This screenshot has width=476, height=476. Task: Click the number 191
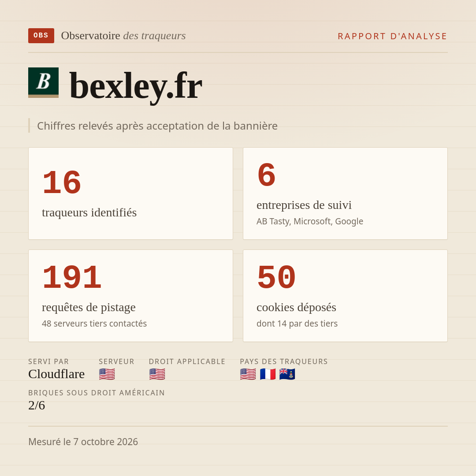point(72,278)
